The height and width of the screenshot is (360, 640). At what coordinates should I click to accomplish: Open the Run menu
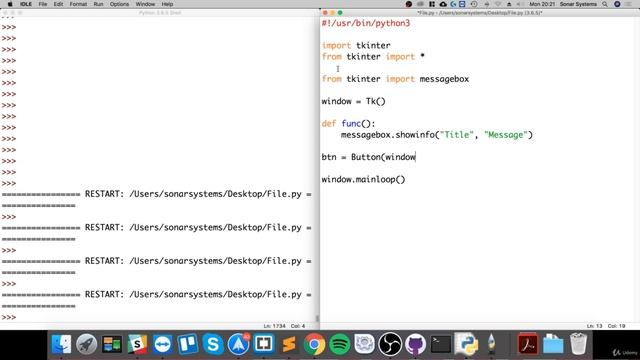click(x=98, y=4)
